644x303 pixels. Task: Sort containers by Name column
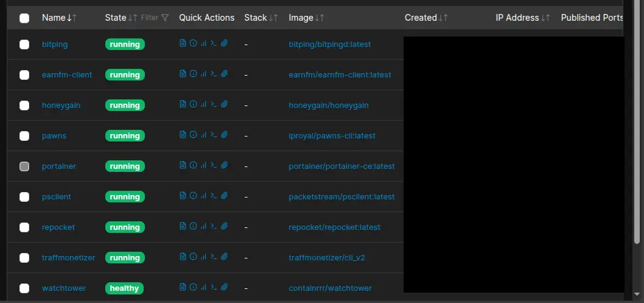click(x=59, y=18)
